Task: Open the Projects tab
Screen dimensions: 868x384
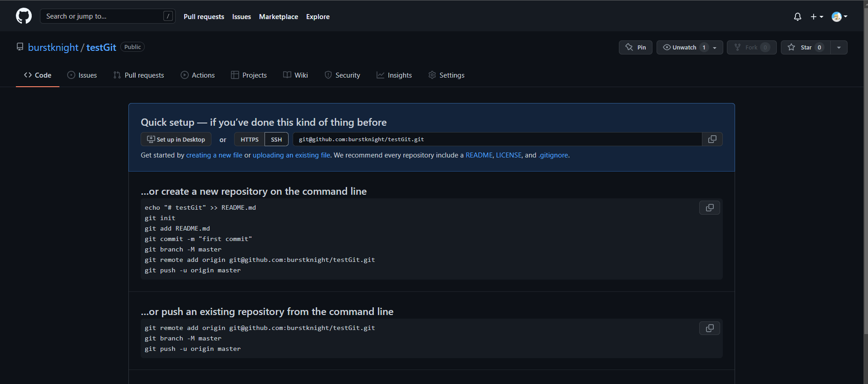Action: coord(249,75)
